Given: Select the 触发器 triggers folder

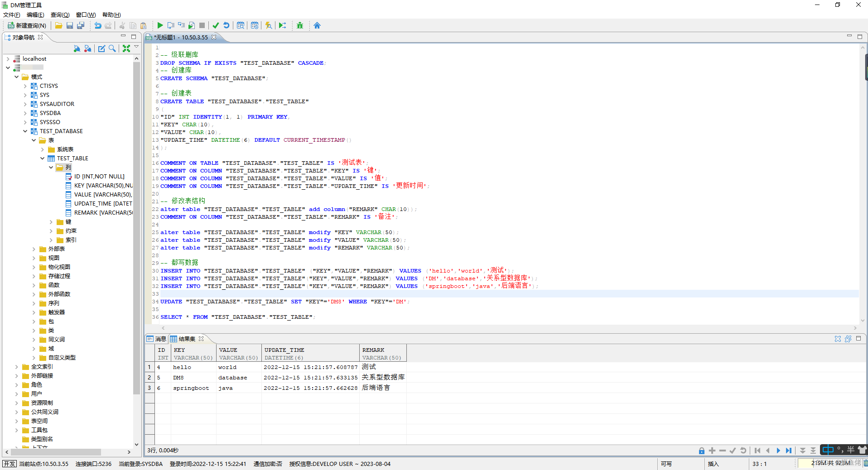Looking at the screenshot, I should pyautogui.click(x=57, y=312).
